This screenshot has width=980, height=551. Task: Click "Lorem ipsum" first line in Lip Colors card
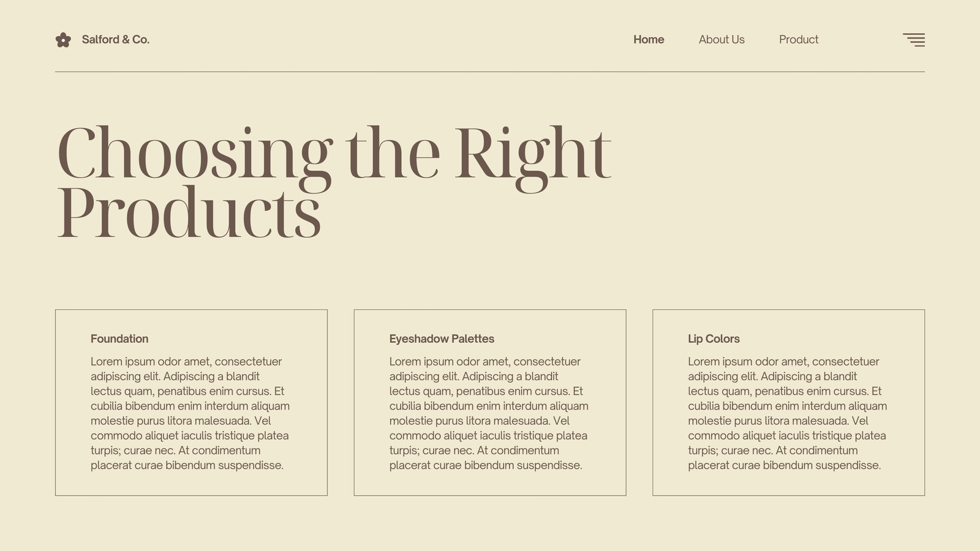click(x=783, y=361)
